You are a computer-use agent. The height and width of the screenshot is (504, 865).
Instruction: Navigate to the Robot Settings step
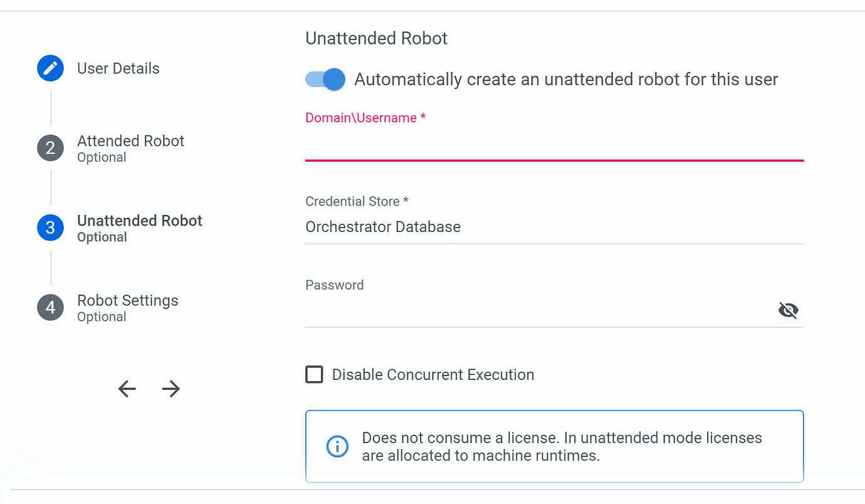127,300
